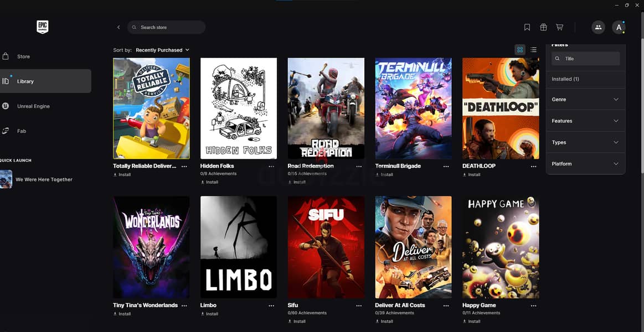
Task: Open more options for Tiny Tina's Wonderlands
Action: coord(184,305)
